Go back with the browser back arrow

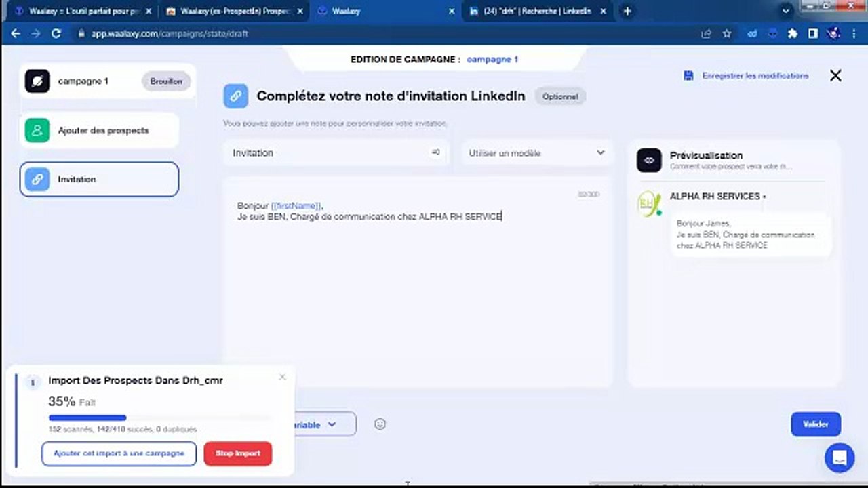[x=16, y=33]
